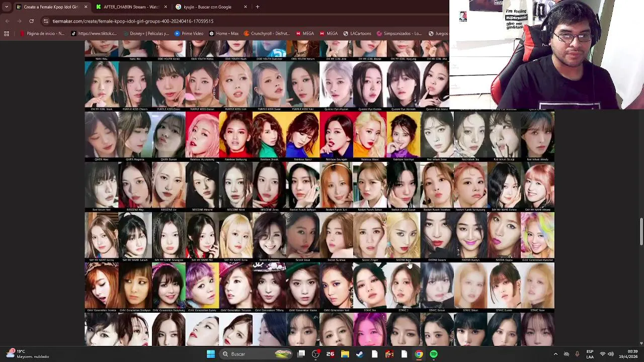Open File Explorer from the taskbar
The height and width of the screenshot is (362, 644).
345,354
